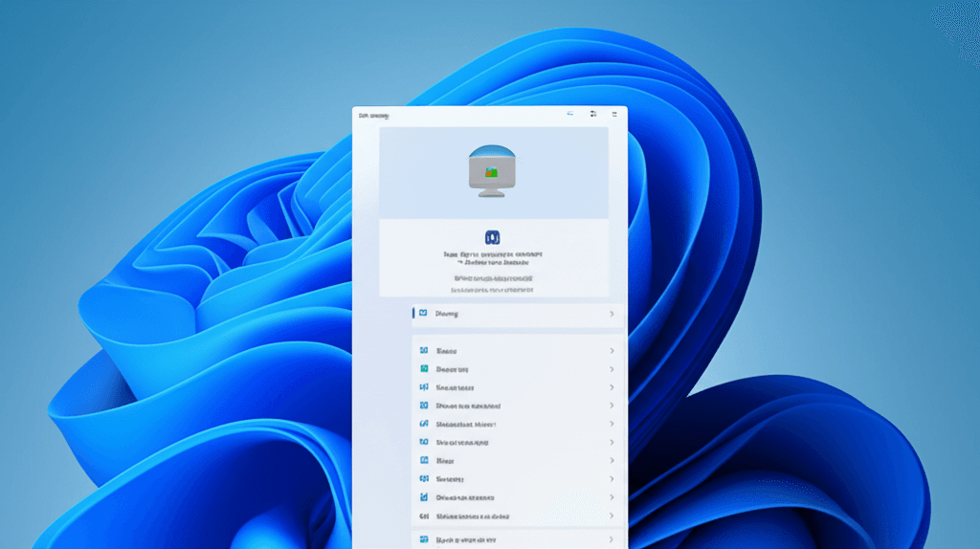Image resolution: width=980 pixels, height=549 pixels.
Task: Click the sliders icon in the window title bar
Action: click(593, 114)
